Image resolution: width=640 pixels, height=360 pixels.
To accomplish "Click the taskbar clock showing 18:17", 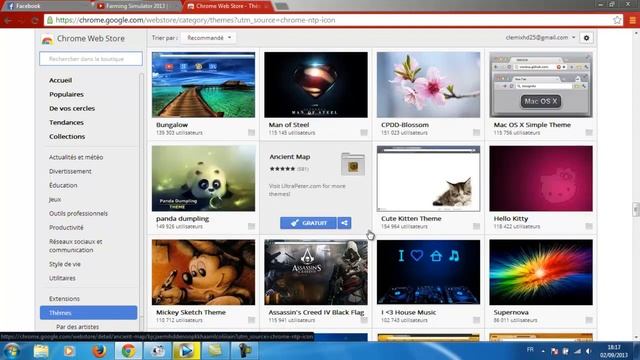I will [614, 347].
